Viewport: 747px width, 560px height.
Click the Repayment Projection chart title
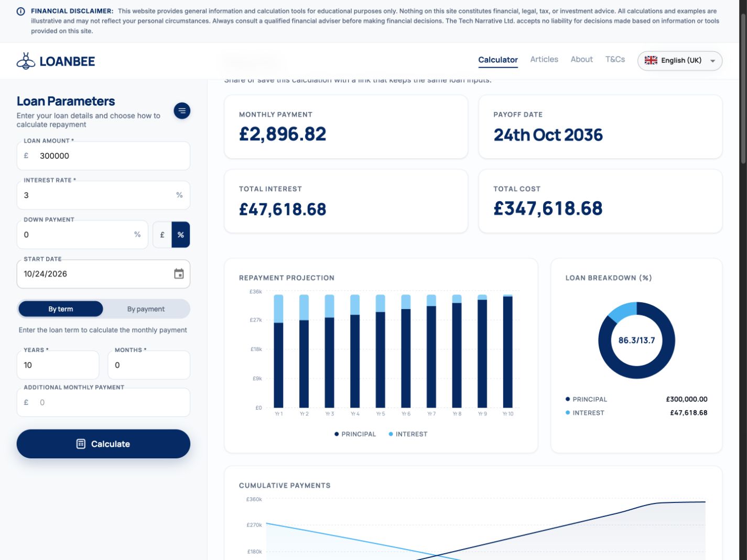point(287,278)
